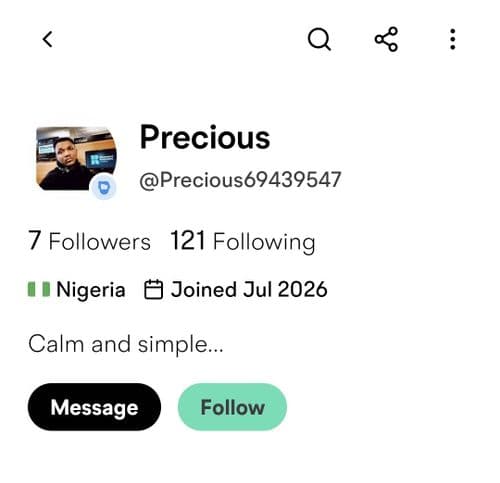Viewport: 500px width, 483px height.
Task: Tap the Nigeria flag icon
Action: coord(39,289)
